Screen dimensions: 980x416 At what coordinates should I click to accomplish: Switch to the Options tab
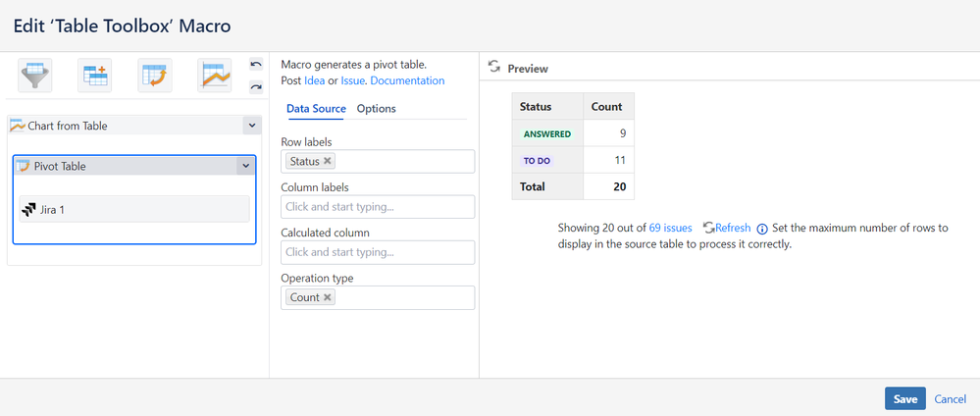click(376, 109)
